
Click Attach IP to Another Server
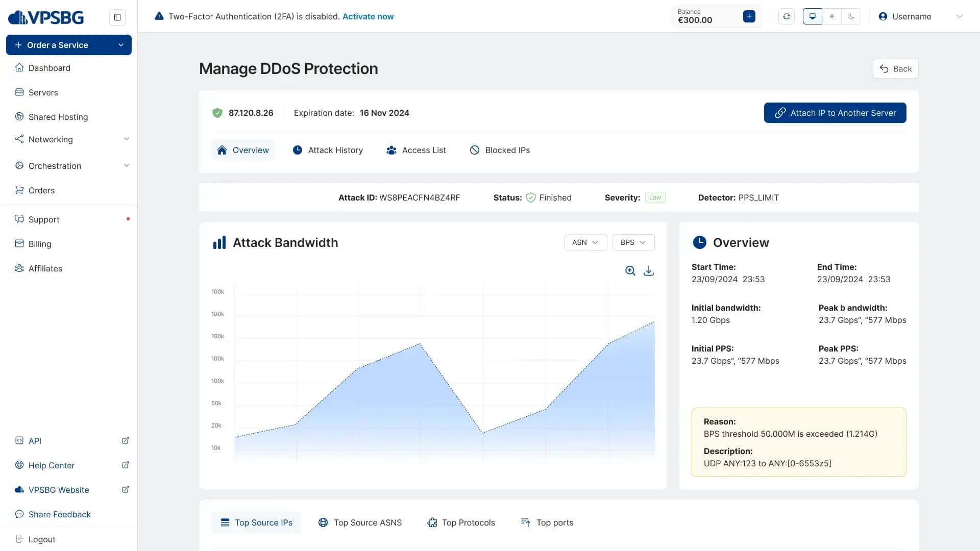click(x=835, y=113)
